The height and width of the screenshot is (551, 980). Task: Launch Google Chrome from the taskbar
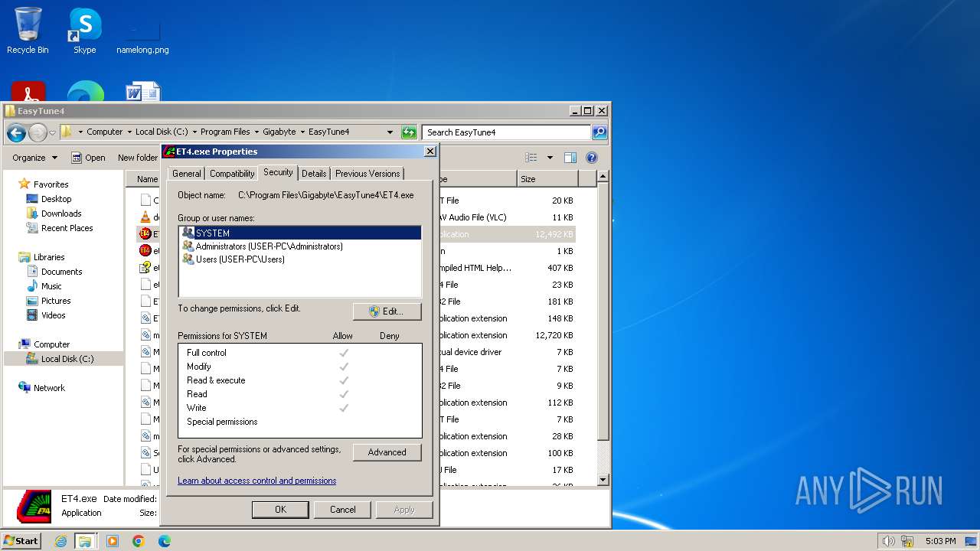[139, 541]
